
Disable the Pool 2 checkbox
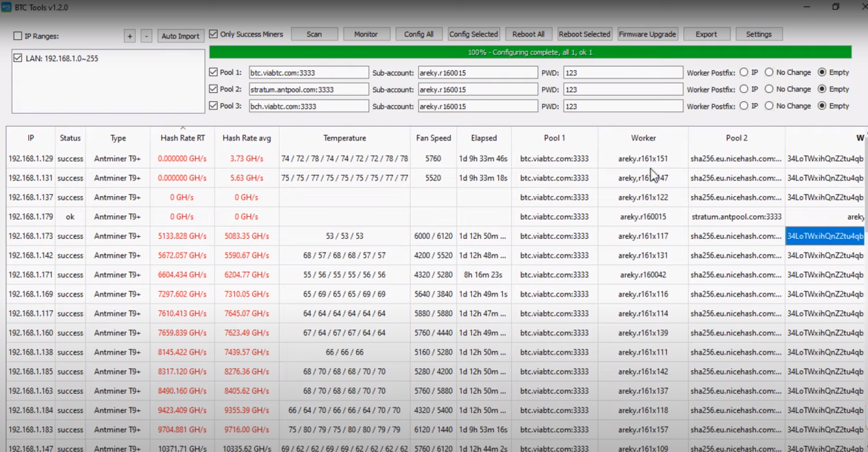pyautogui.click(x=213, y=89)
